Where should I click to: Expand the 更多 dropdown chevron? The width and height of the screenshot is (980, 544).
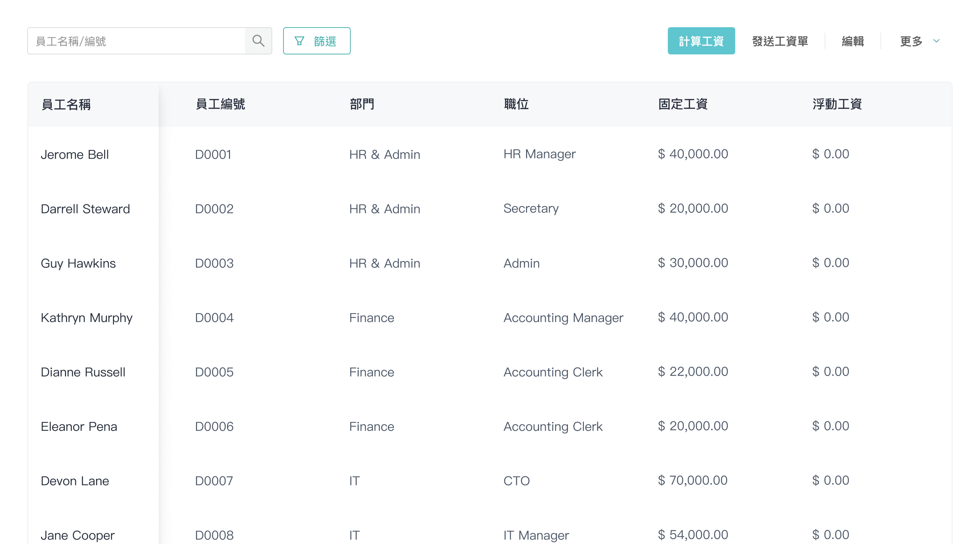[936, 41]
